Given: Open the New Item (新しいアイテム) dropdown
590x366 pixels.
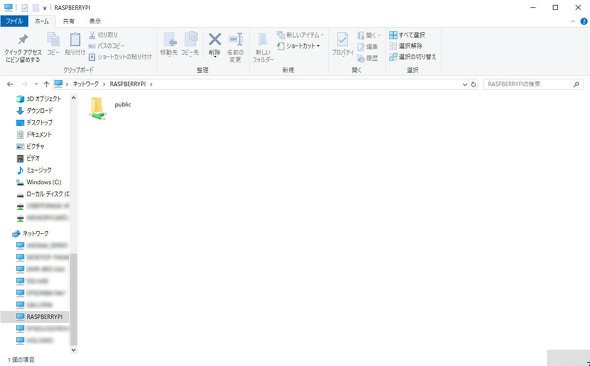Looking at the screenshot, I should click(x=300, y=35).
